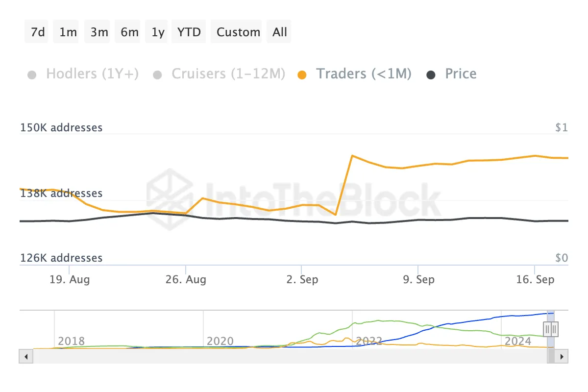The height and width of the screenshot is (392, 588).
Task: Click the navigator's left range handle
Action: coord(548,329)
